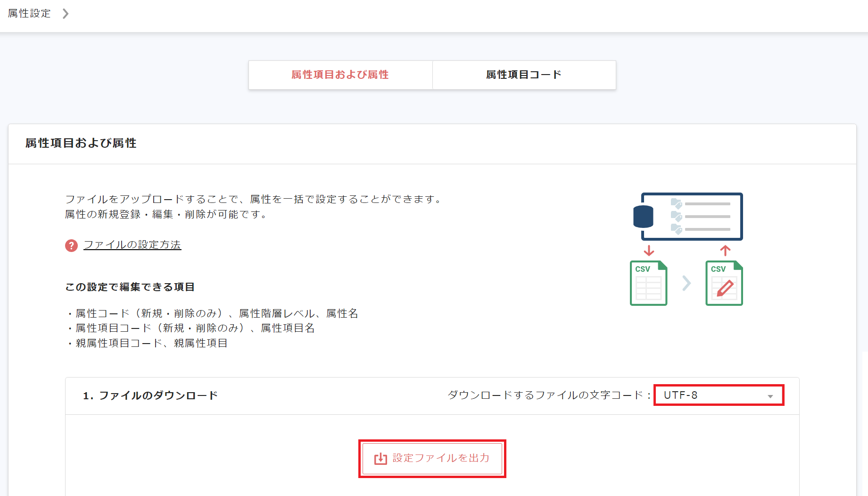This screenshot has height=496, width=868.
Task: Select the 属性項目および属性 tab
Action: pos(340,75)
